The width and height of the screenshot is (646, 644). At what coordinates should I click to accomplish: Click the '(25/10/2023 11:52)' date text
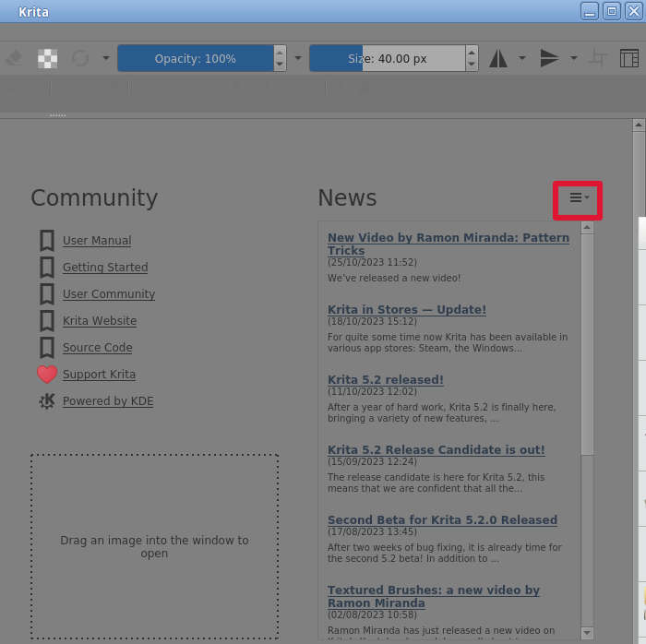coord(372,262)
